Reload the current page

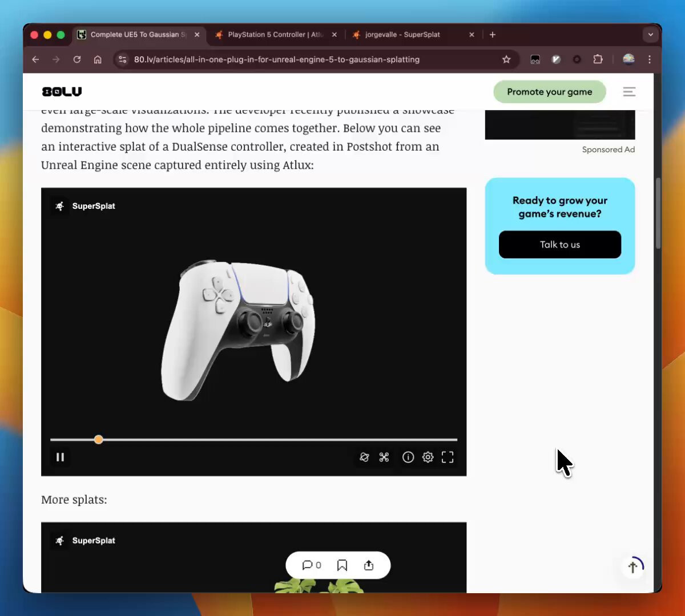[x=77, y=59]
